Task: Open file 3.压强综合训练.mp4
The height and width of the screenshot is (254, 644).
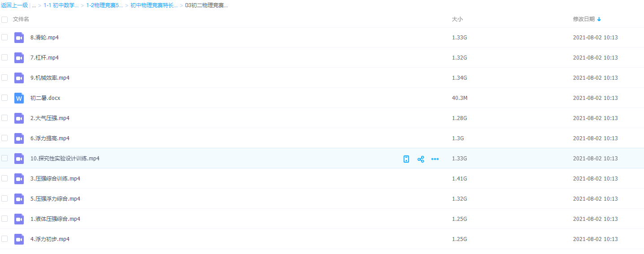Action: tap(55, 179)
